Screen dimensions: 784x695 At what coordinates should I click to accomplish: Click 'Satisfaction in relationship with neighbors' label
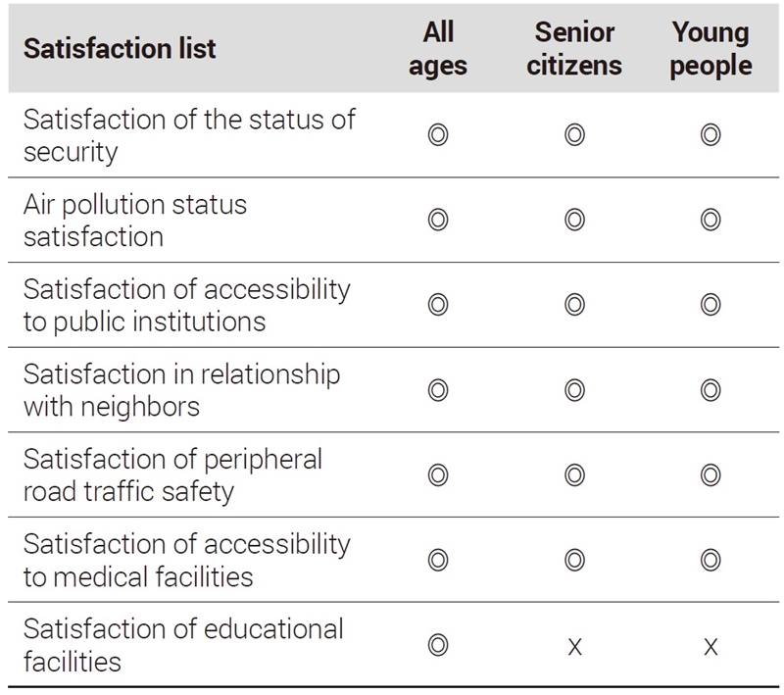coord(181,390)
